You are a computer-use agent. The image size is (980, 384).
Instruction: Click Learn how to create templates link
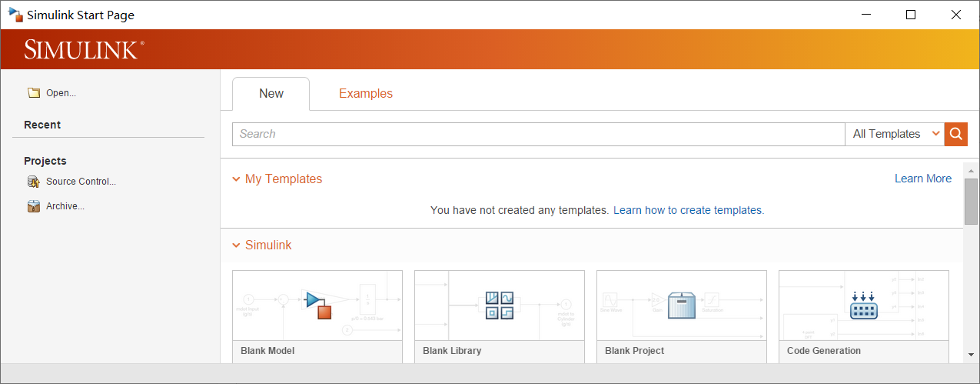click(x=688, y=210)
